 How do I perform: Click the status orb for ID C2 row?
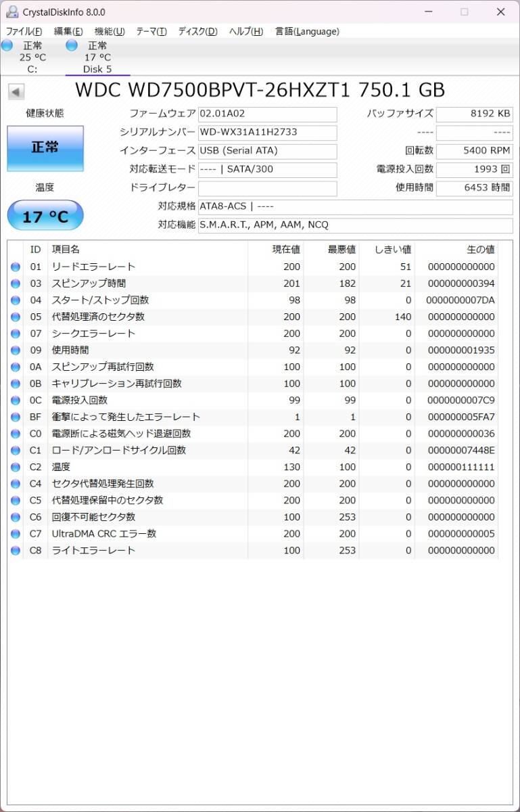(x=16, y=468)
